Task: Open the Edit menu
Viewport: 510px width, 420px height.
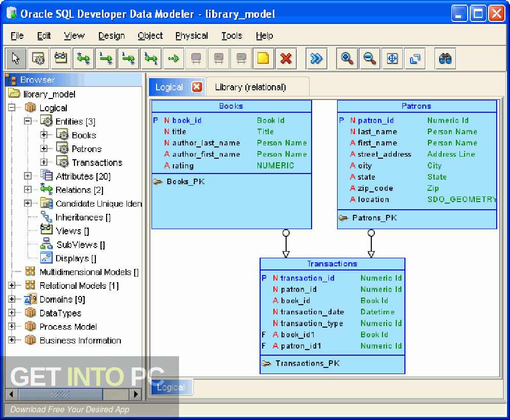Action: tap(44, 36)
